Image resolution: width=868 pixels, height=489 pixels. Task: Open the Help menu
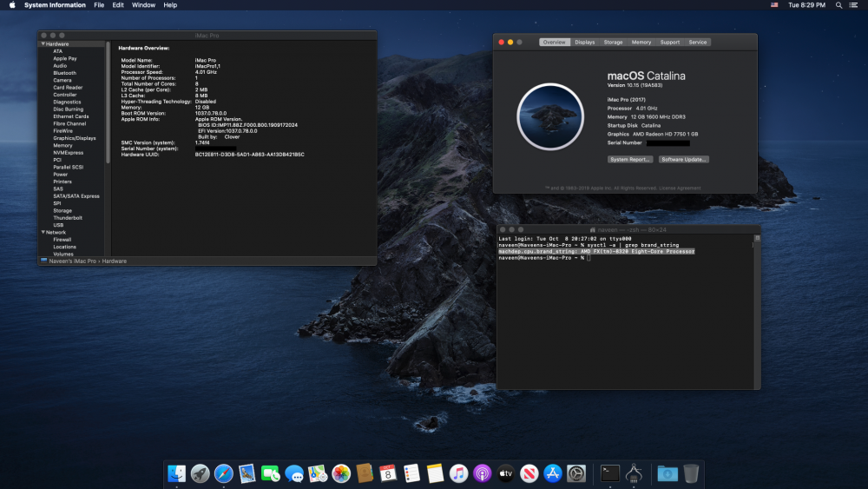point(170,5)
